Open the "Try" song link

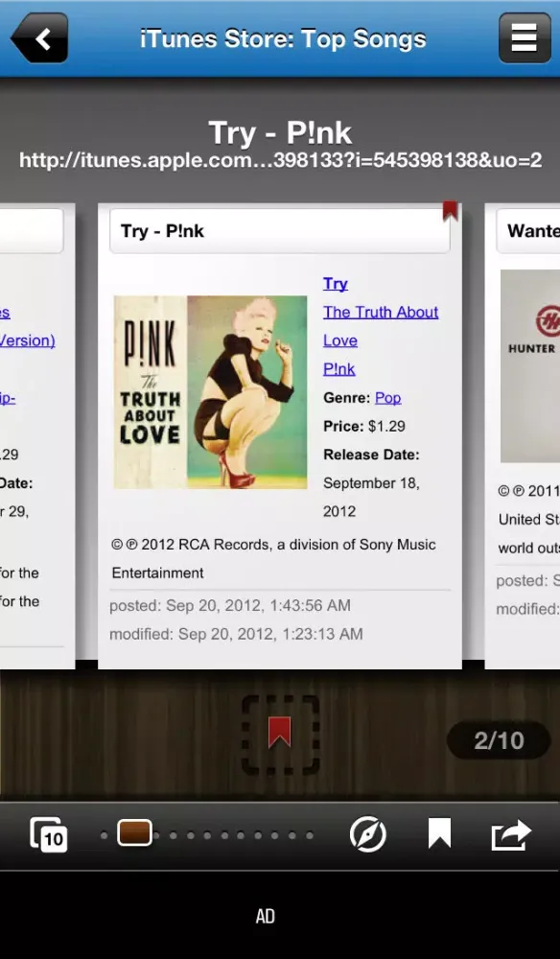tap(336, 284)
